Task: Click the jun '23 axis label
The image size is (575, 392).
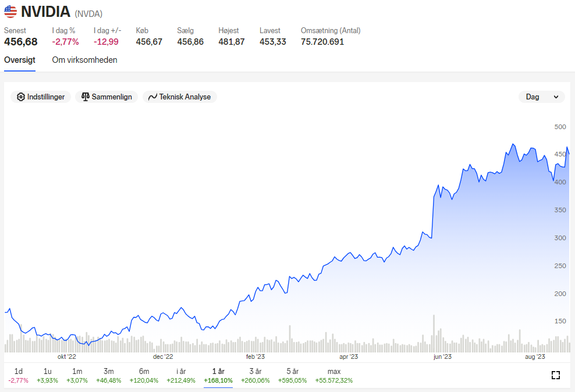Action: [x=443, y=357]
